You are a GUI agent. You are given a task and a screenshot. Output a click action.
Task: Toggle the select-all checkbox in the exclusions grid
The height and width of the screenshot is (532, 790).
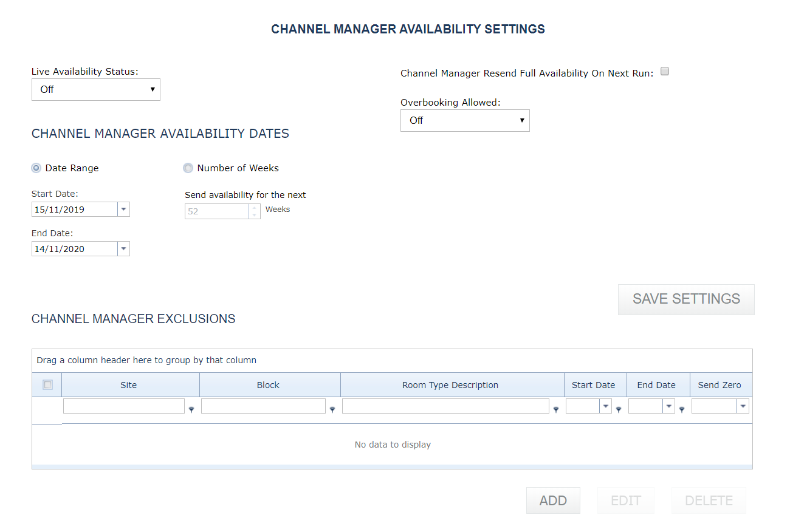coord(47,384)
